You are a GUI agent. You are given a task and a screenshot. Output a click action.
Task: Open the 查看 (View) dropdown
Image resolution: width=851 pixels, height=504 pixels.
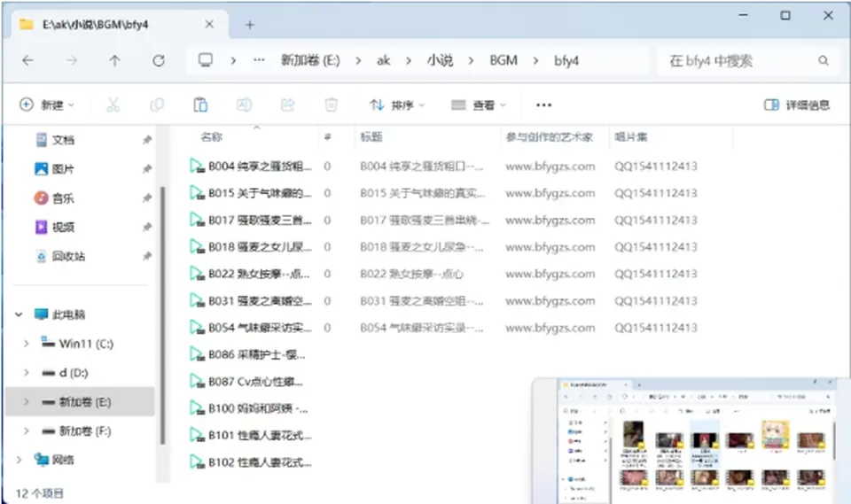pyautogui.click(x=479, y=105)
